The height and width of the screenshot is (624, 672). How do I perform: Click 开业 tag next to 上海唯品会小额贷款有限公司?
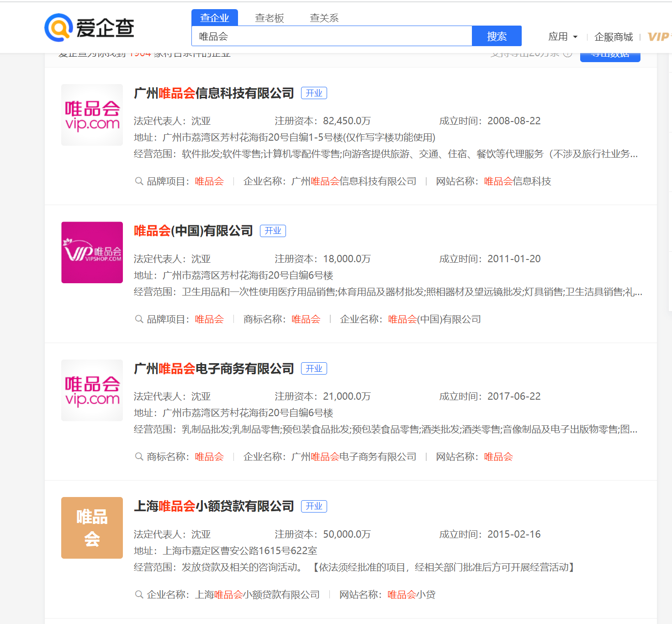[x=314, y=506]
